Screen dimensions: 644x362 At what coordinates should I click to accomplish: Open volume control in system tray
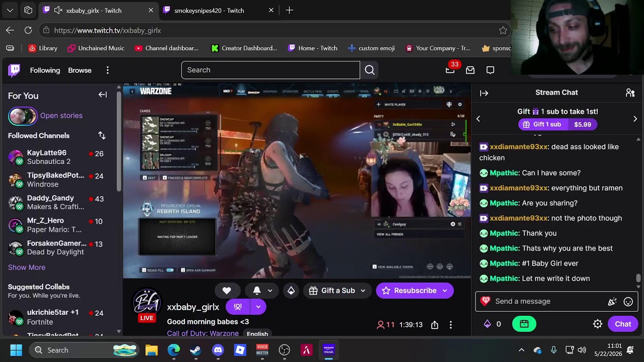582,350
